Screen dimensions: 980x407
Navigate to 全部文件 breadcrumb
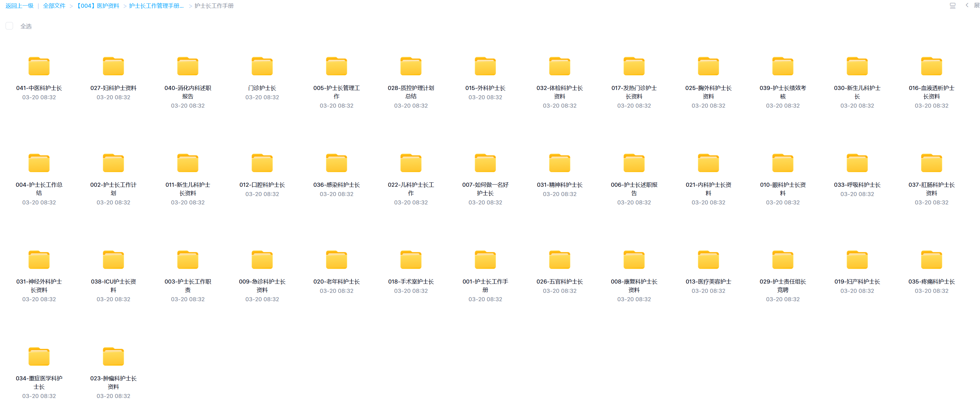(x=54, y=6)
